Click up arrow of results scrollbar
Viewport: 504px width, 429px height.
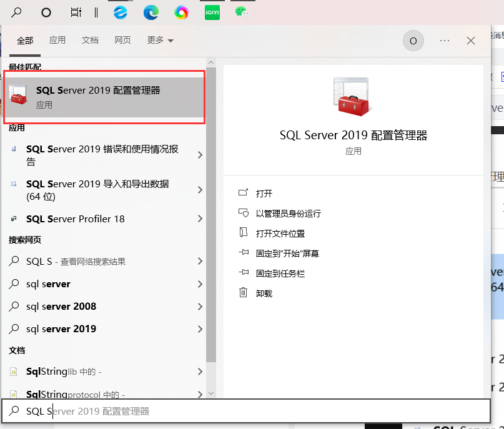[x=211, y=62]
